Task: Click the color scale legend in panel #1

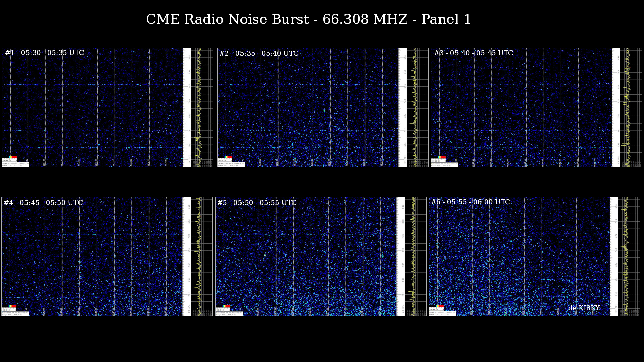Action: [x=12, y=157]
